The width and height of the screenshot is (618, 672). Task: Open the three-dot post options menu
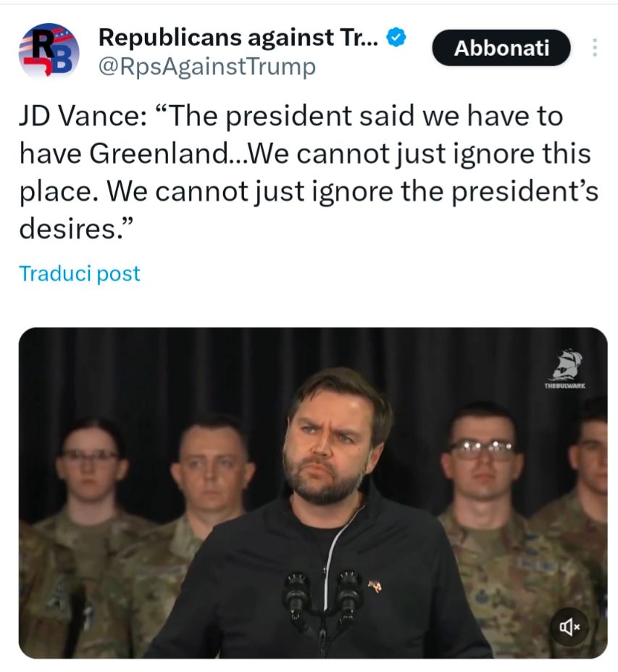pyautogui.click(x=594, y=48)
